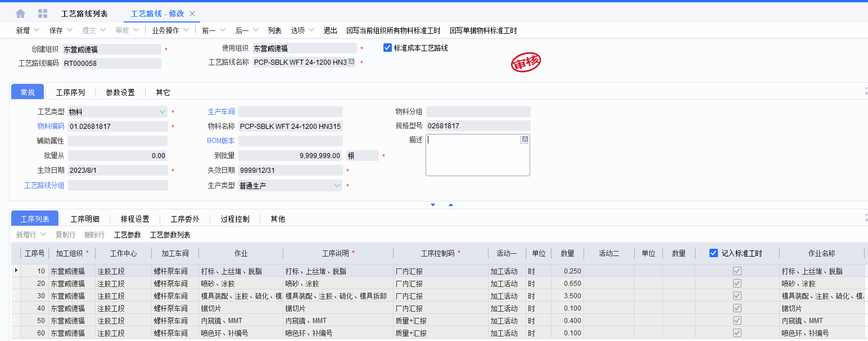The image size is (868, 341).
Task: Switch to the 工序委外 tab
Action: click(x=185, y=219)
